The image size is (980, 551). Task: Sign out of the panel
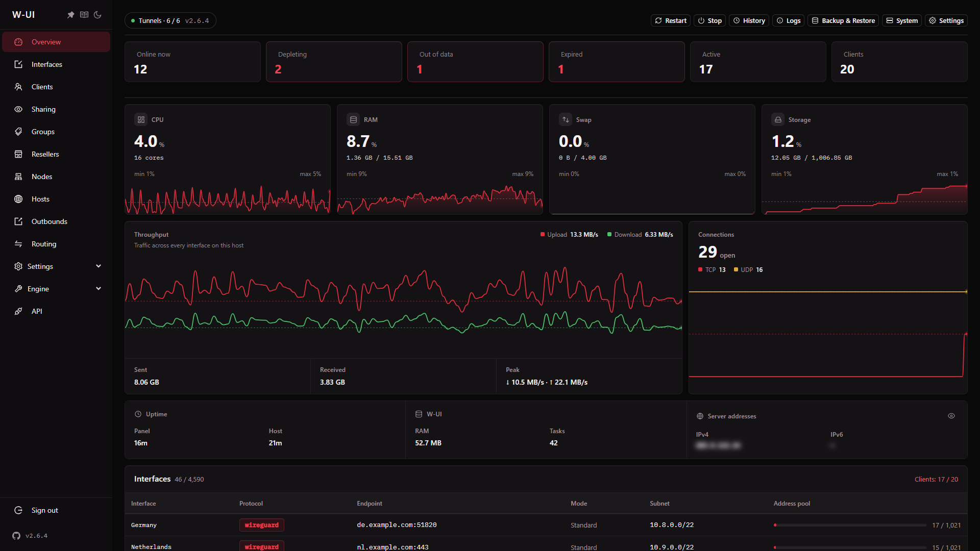[56, 510]
